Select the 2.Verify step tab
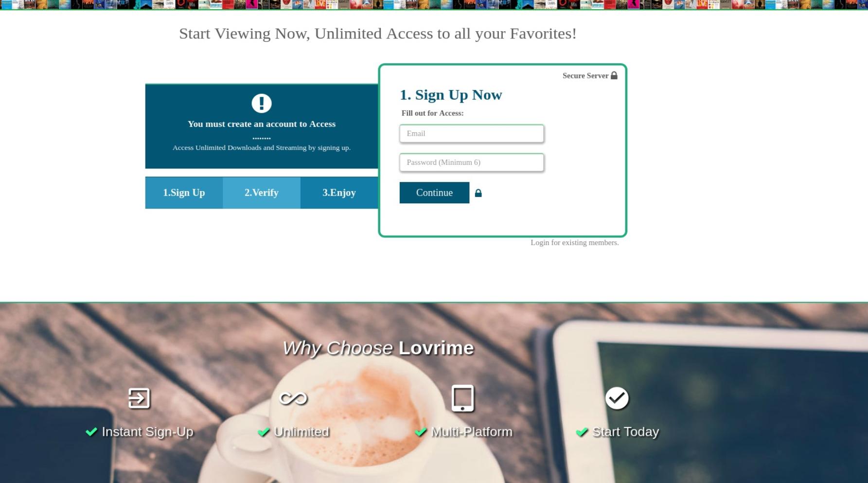The width and height of the screenshot is (868, 483). pyautogui.click(x=262, y=193)
